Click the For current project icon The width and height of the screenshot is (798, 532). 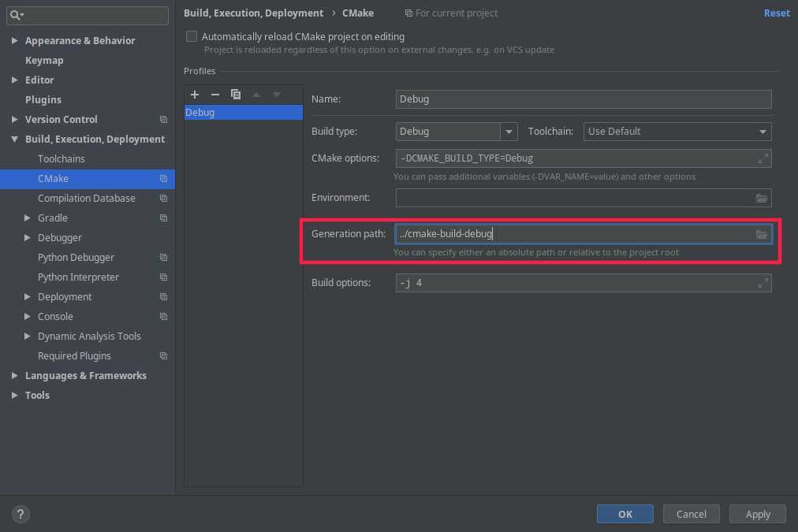point(408,13)
